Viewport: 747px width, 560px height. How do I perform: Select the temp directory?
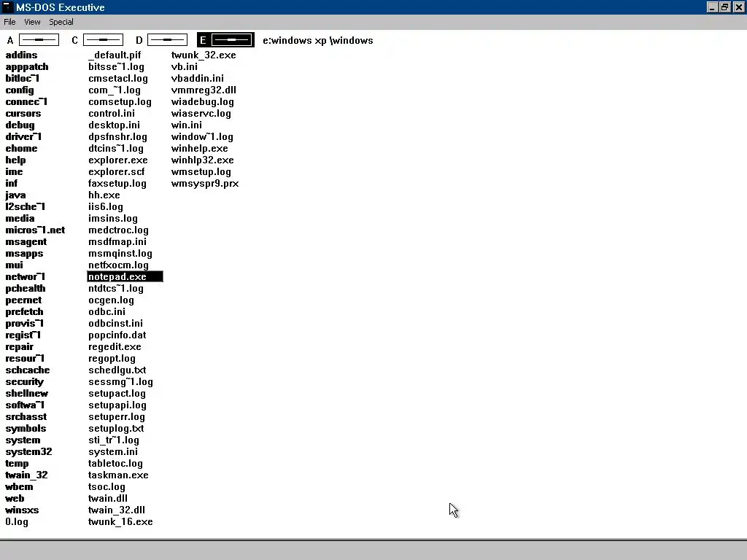click(x=18, y=463)
